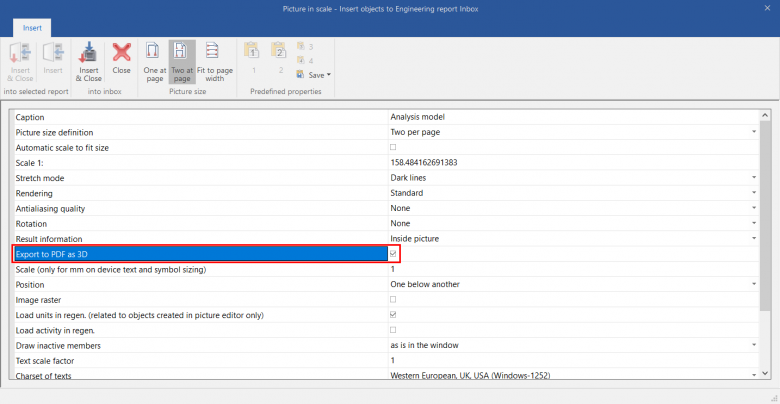Select the Charset of texts label
The height and width of the screenshot is (404, 780).
pos(43,375)
